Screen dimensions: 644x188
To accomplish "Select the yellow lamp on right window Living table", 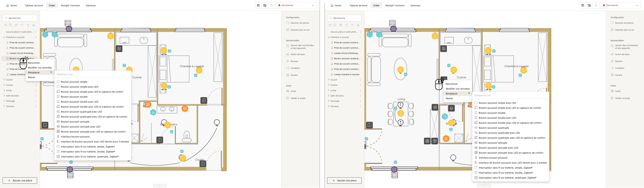I will click(x=401, y=113).
